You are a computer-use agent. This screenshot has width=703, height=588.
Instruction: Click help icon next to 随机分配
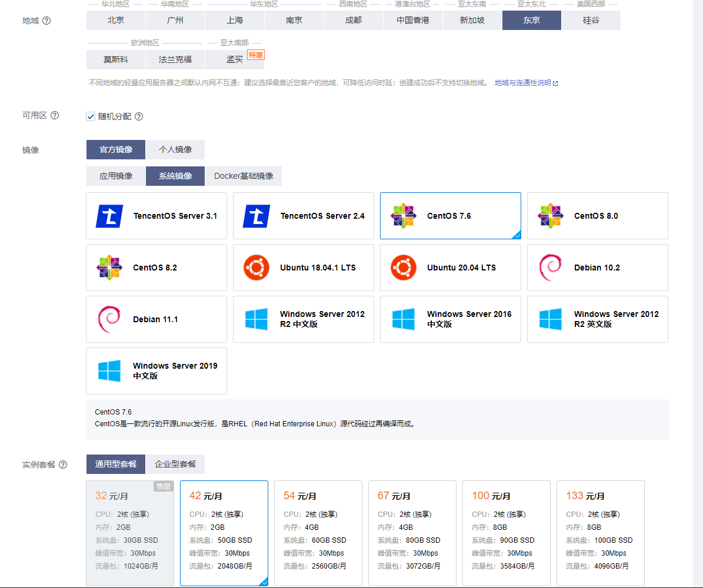[139, 116]
